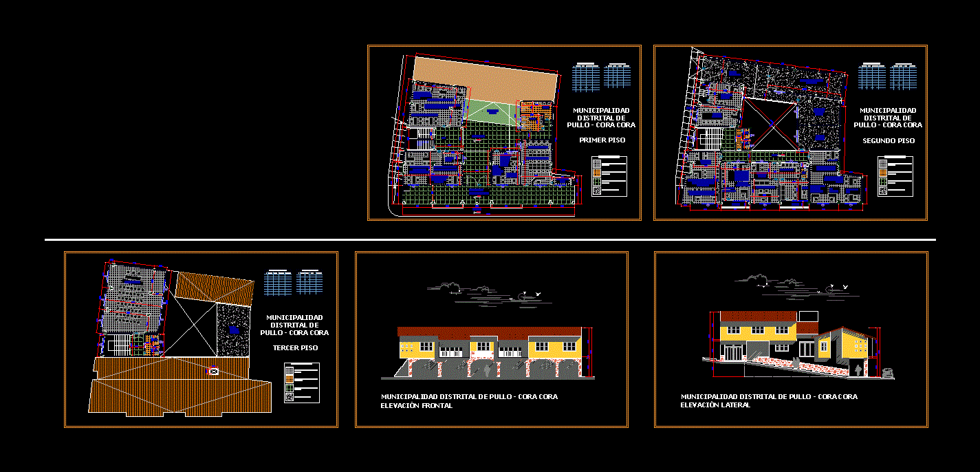Click the legend box on second floor sheet
The width and height of the screenshot is (980, 472).
tap(895, 176)
